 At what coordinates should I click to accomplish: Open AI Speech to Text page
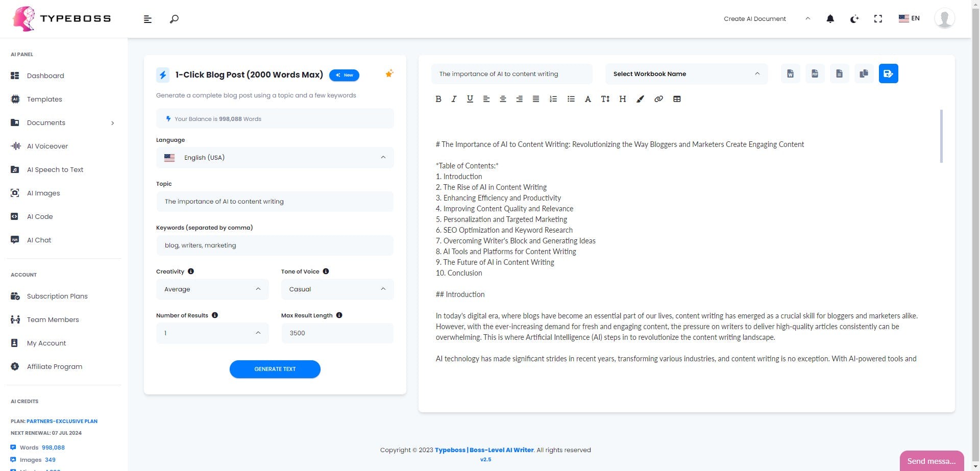pos(55,169)
